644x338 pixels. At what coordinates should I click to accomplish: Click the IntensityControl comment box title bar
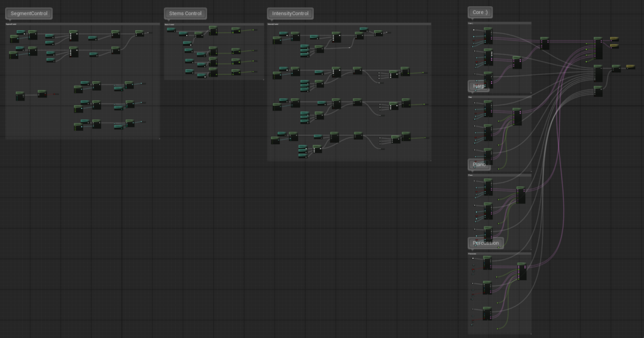(349, 24)
